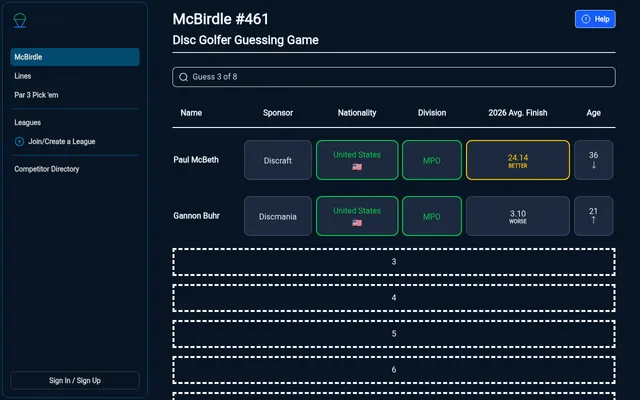Click the Help button label
This screenshot has height=400, width=640.
pos(602,19)
